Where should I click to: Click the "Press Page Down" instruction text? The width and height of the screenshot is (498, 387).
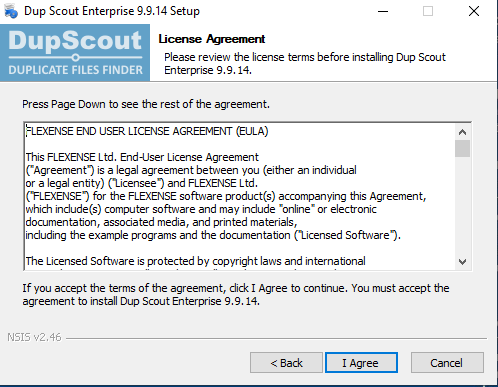146,104
